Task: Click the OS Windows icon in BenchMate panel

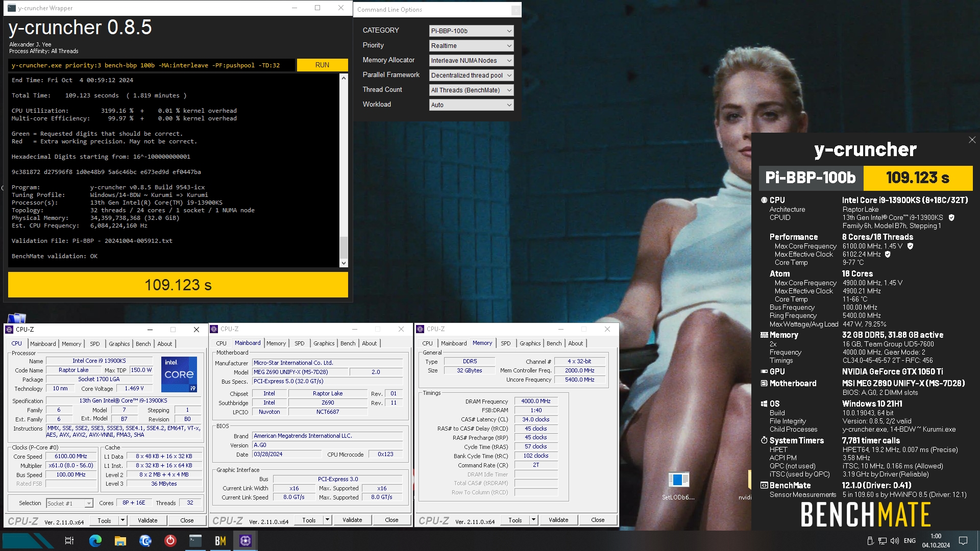Action: click(764, 404)
